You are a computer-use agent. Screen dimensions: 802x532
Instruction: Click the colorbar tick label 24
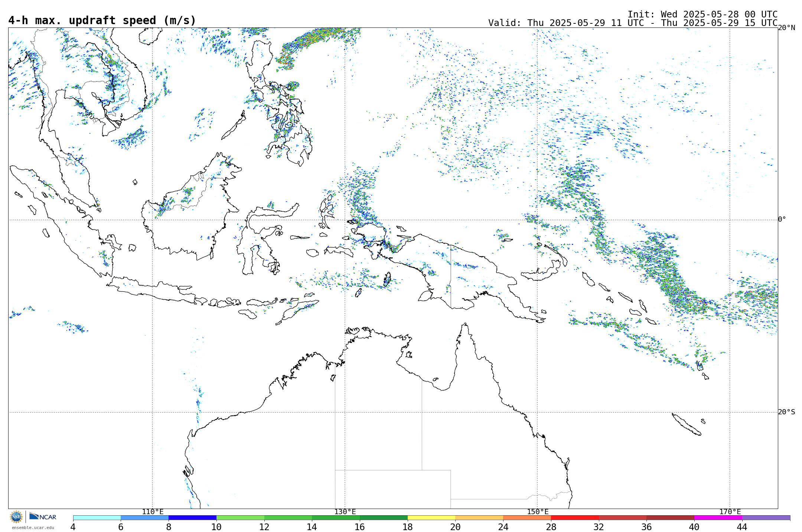coord(503,527)
